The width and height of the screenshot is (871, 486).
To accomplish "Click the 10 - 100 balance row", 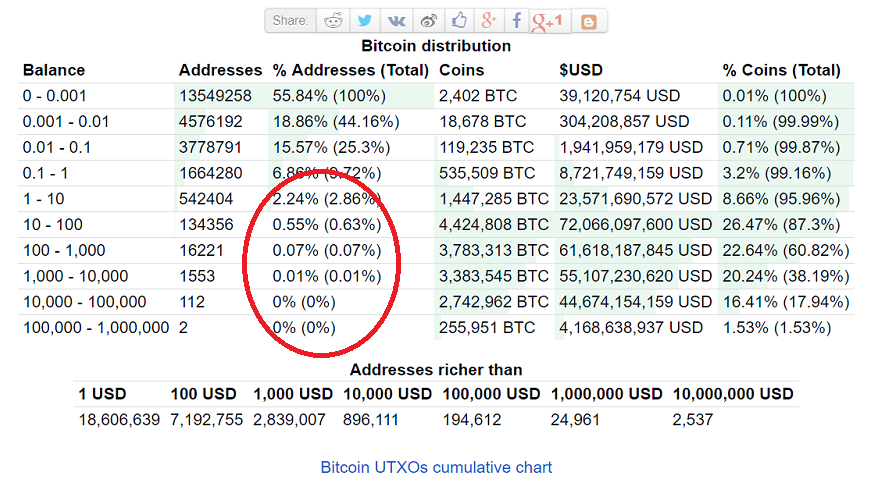I will pyautogui.click(x=52, y=224).
